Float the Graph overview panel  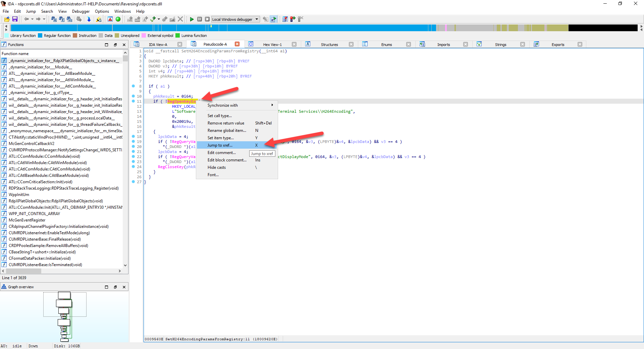[115, 287]
